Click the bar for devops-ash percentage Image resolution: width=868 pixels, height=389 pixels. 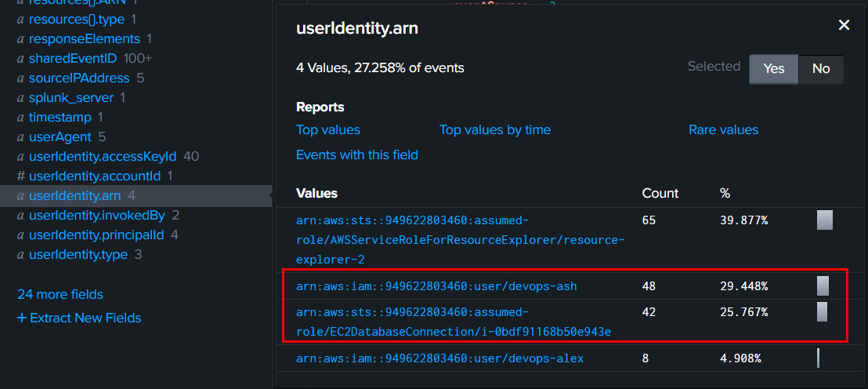(x=823, y=286)
